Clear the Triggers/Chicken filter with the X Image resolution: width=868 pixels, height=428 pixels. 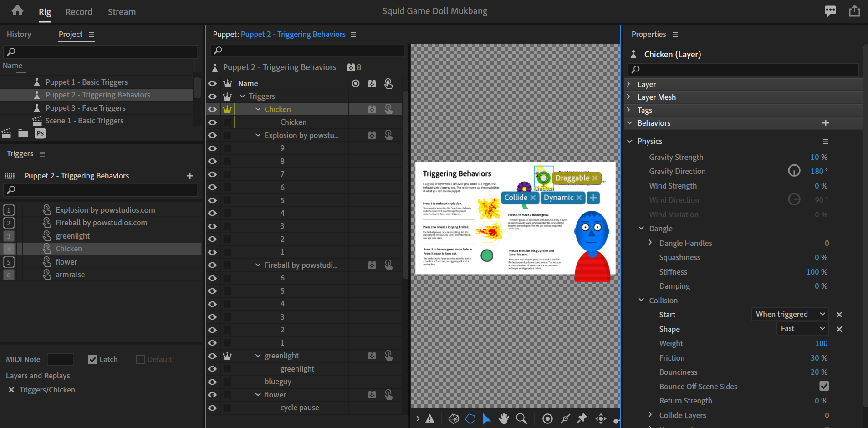(x=10, y=390)
